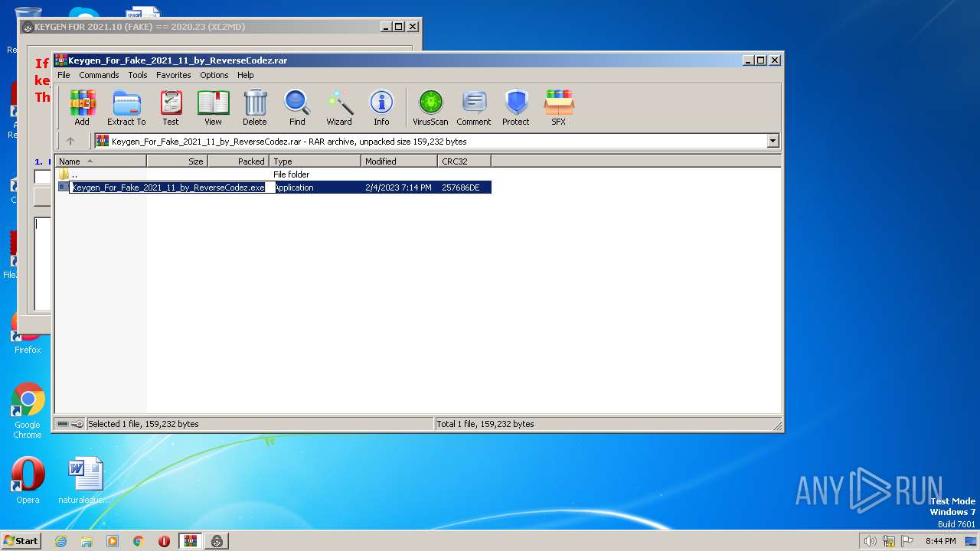Open the File menu
The width and height of the screenshot is (980, 551).
tap(64, 75)
